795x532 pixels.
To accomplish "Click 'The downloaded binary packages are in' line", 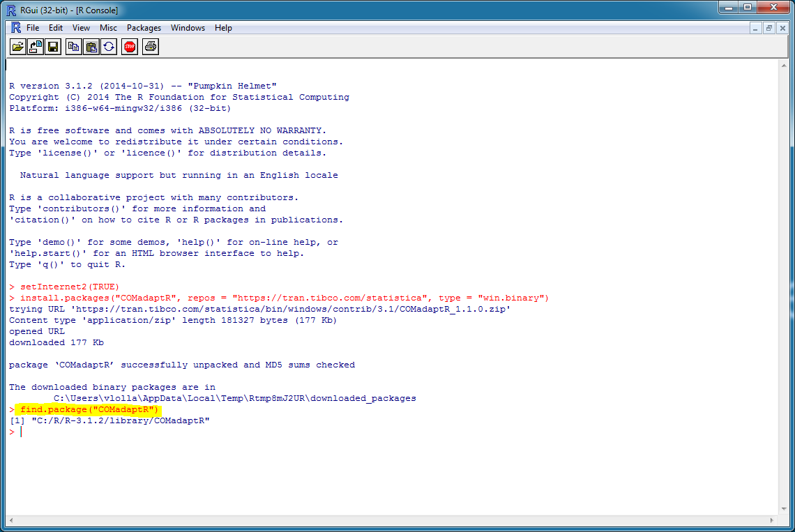I will click(112, 387).
